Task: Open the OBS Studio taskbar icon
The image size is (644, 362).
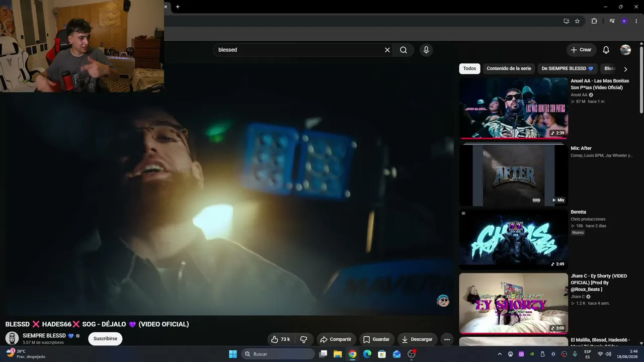Action: pyautogui.click(x=412, y=354)
